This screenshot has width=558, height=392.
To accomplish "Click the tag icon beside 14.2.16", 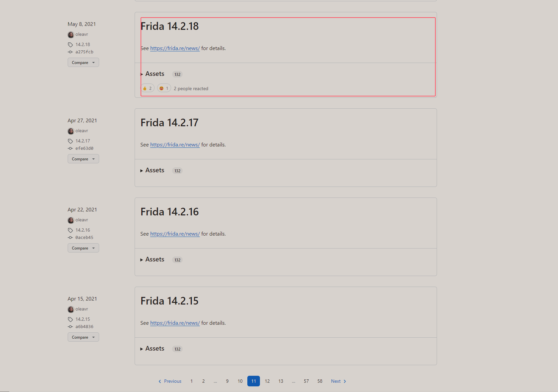I will coord(70,230).
